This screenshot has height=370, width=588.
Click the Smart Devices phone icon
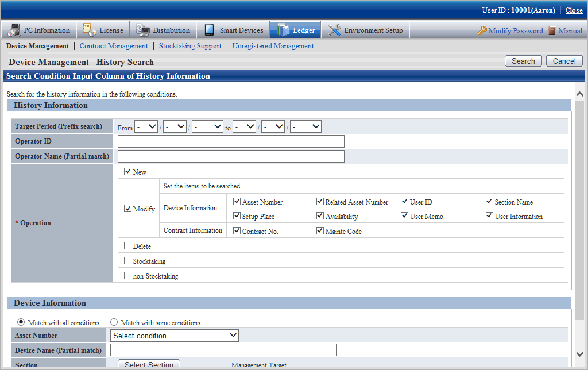pyautogui.click(x=209, y=30)
